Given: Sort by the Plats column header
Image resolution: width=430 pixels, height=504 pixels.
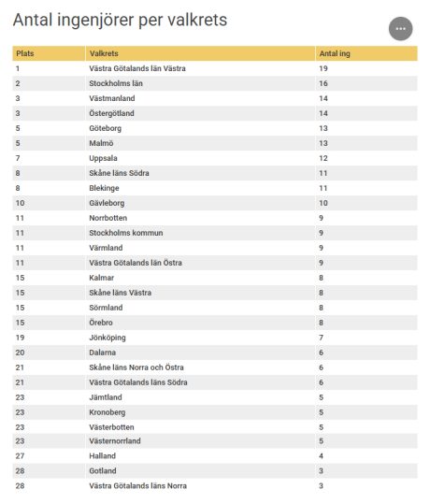Looking at the screenshot, I should coord(49,53).
